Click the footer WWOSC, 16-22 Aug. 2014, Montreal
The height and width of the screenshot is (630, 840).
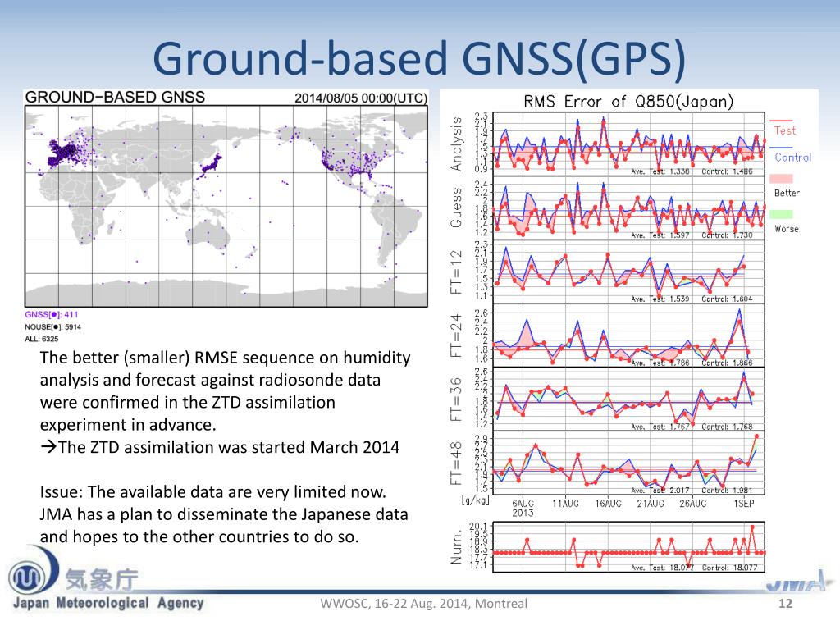424,604
